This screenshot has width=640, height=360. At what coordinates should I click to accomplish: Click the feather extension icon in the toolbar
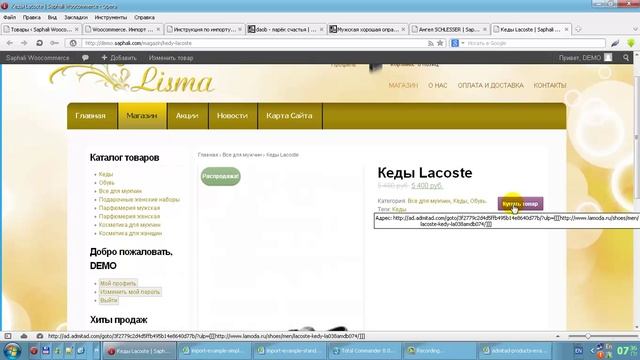(x=616, y=43)
